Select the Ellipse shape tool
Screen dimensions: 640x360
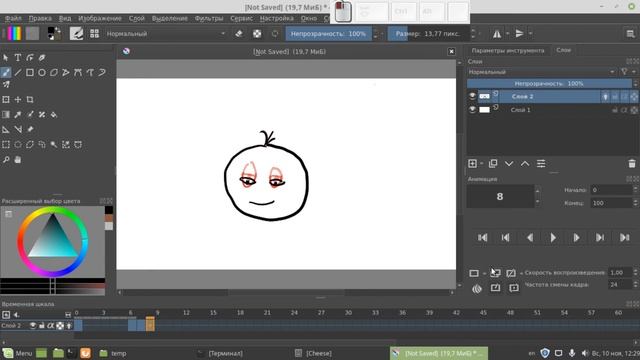pyautogui.click(x=42, y=73)
